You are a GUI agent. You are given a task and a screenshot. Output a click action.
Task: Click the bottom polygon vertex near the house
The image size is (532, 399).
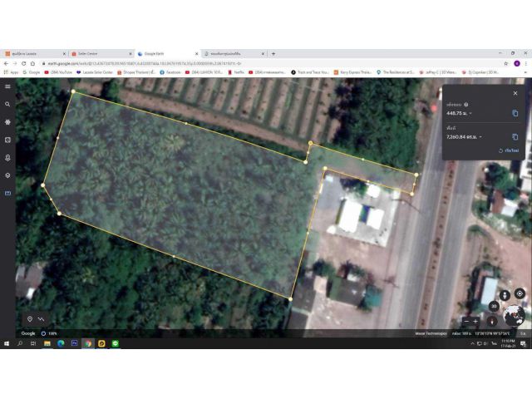coord(290,299)
